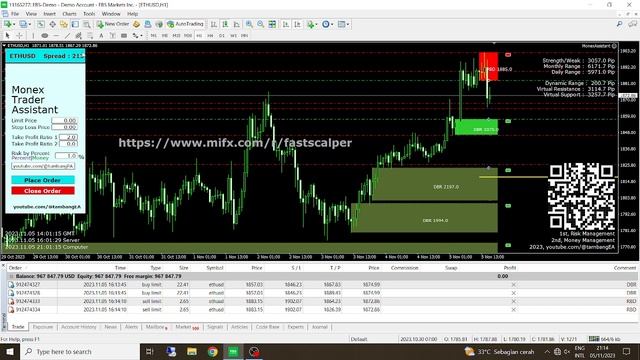Image resolution: width=640 pixels, height=360 pixels.
Task: Switch timeframe to H4
Action: 210,36
